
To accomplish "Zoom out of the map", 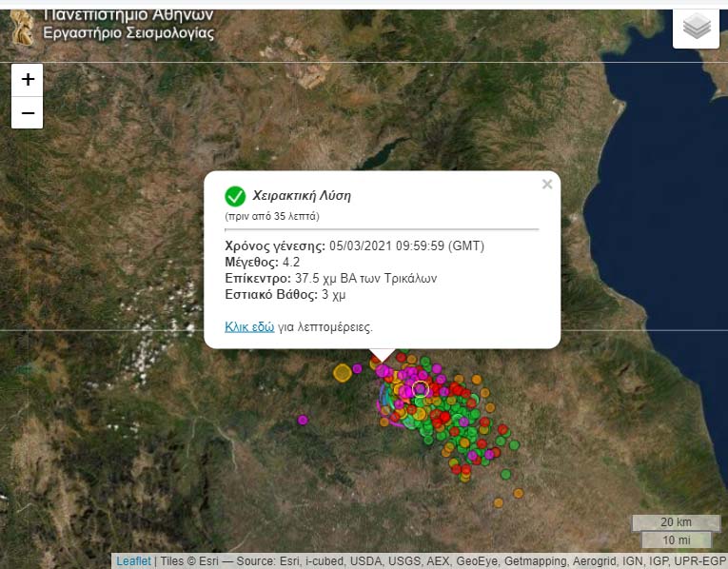I will tap(28, 113).
